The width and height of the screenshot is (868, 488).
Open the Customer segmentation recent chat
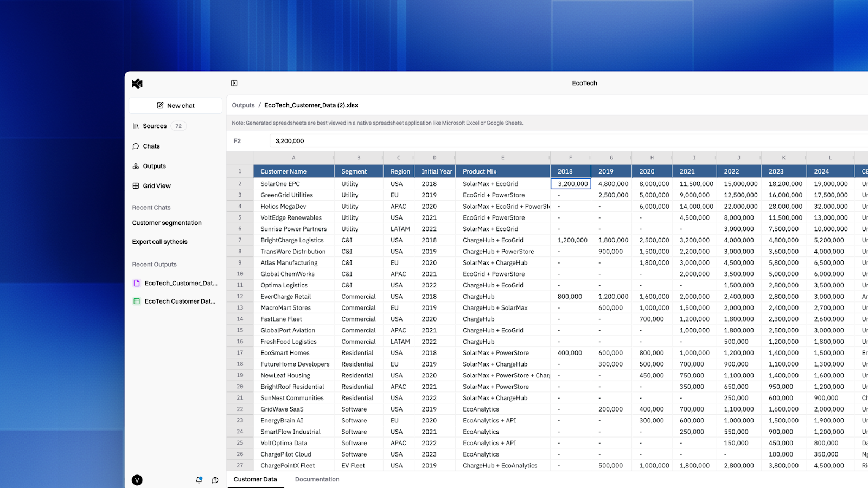[167, 223]
